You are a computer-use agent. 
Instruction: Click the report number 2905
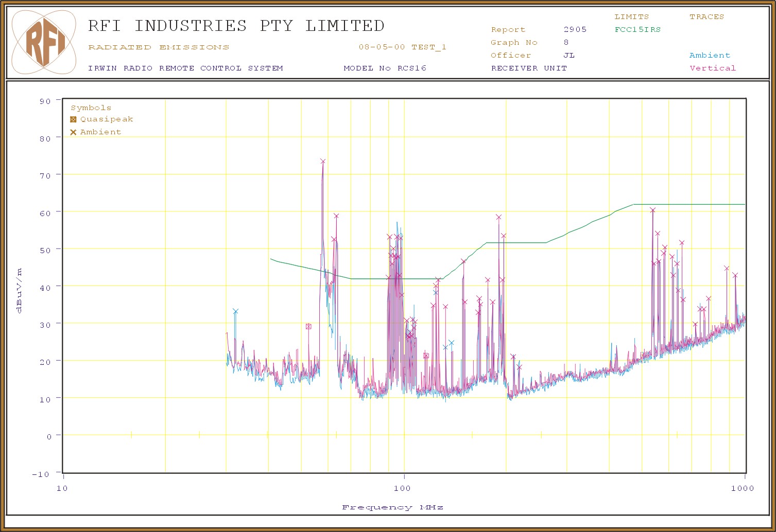pyautogui.click(x=575, y=30)
